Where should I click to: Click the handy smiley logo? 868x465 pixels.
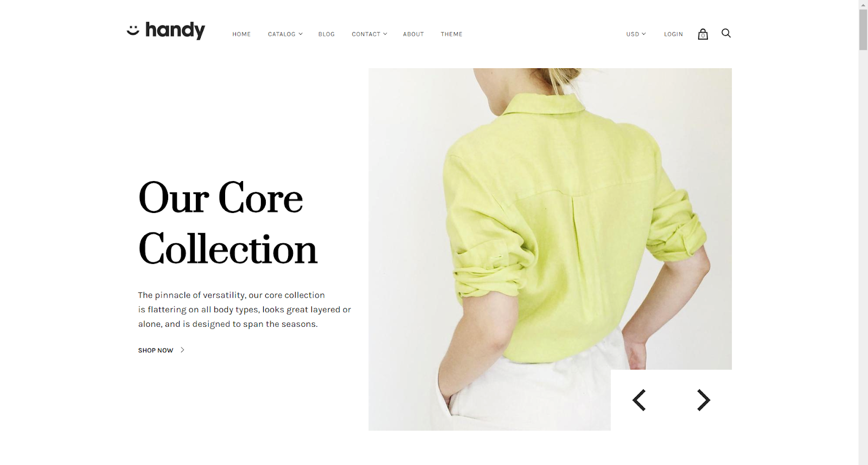click(166, 30)
